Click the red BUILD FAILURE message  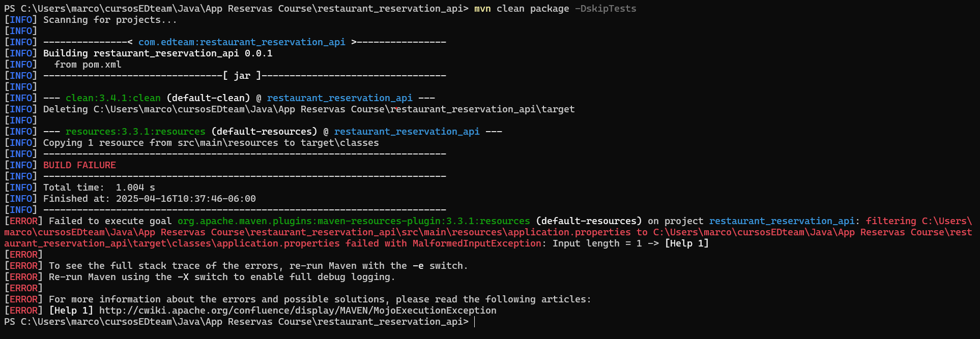pos(79,165)
